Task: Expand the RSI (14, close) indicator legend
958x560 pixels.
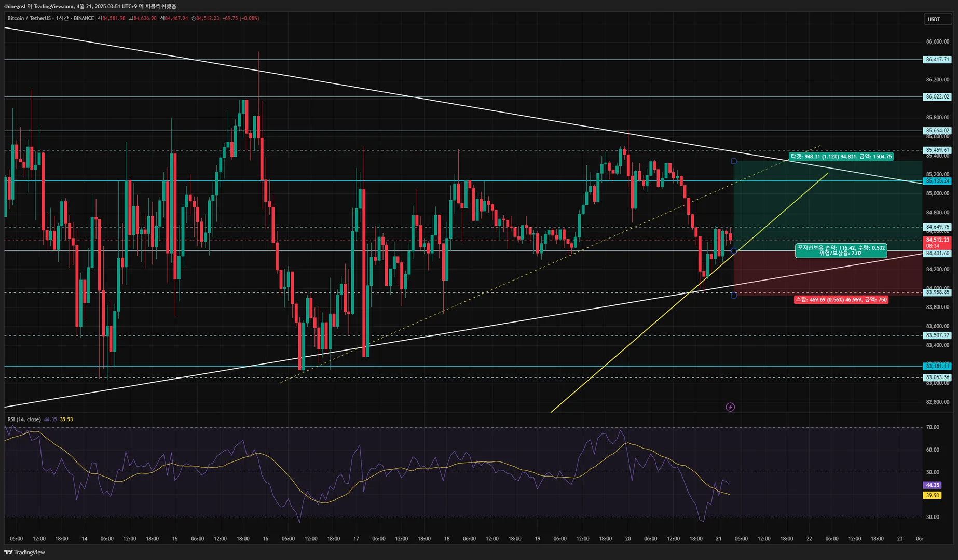Action: tap(24, 419)
